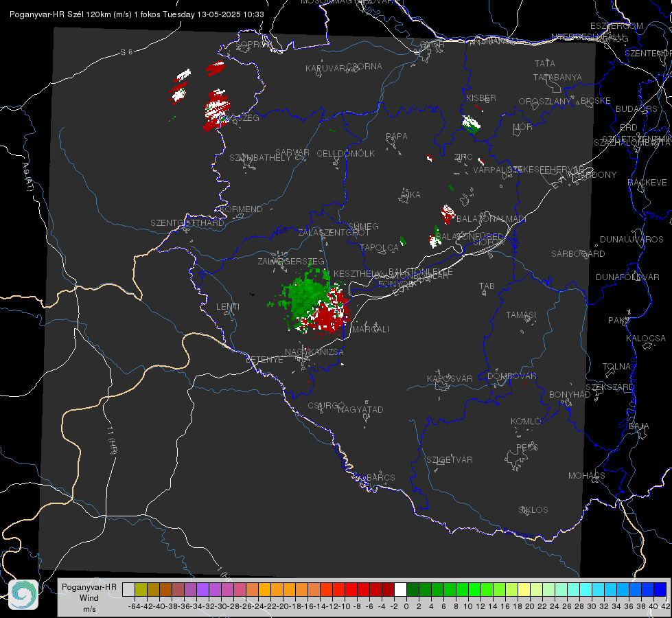The width and height of the screenshot is (672, 618).
Task: Click the CSORNA city label
Action: [x=364, y=67]
